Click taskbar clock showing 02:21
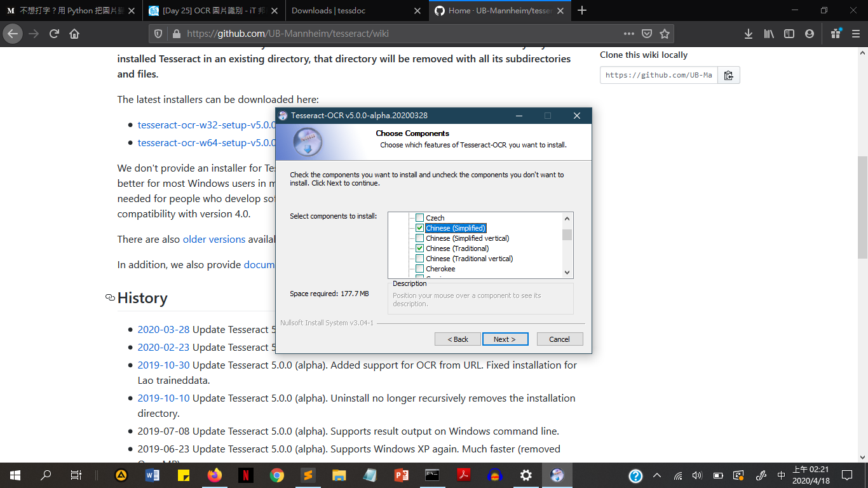Viewport: 868px width, 488px height. click(810, 475)
